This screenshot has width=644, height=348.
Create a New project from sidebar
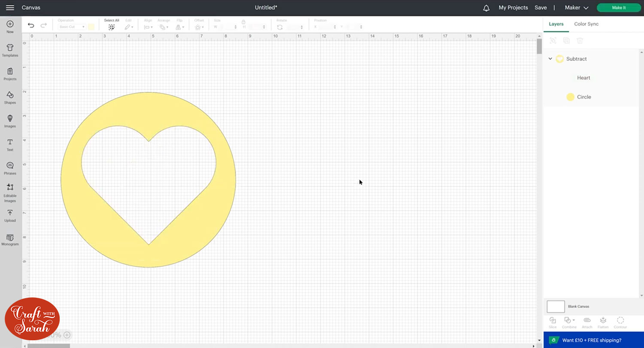[10, 27]
